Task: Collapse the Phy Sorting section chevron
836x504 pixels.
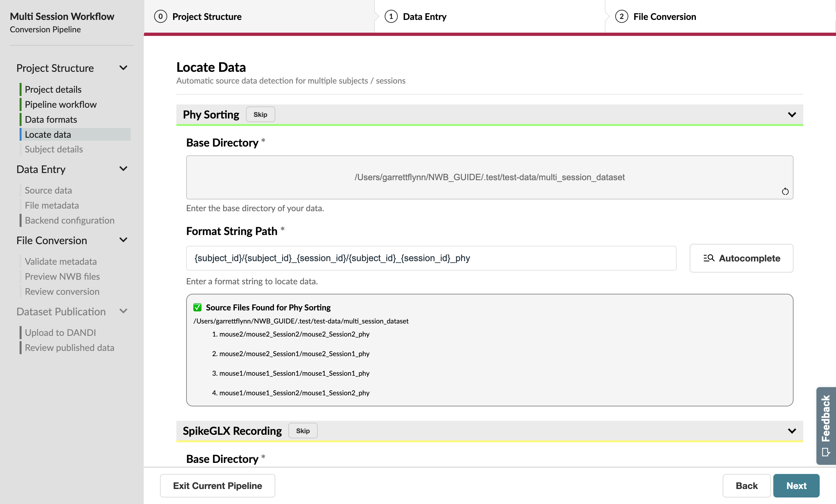Action: tap(792, 115)
